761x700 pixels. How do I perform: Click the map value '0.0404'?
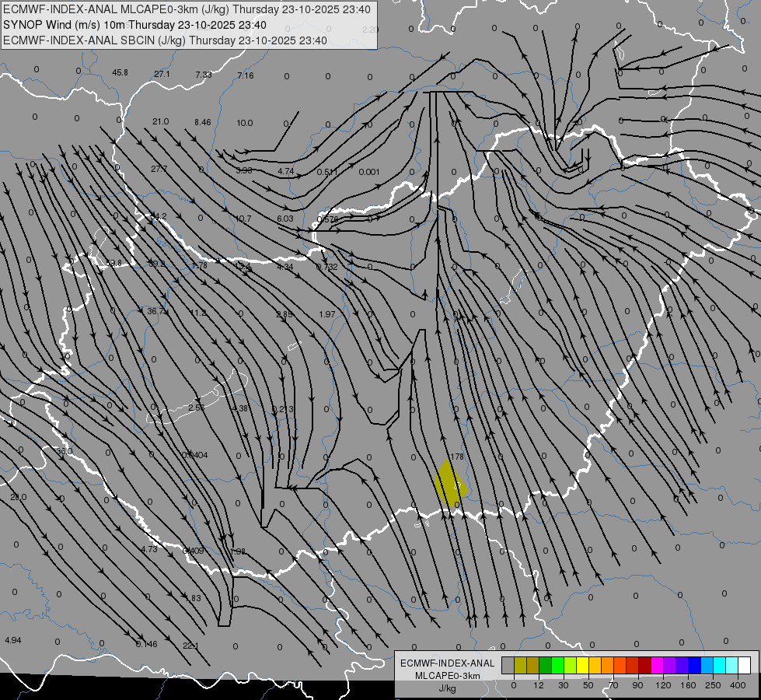194,455
